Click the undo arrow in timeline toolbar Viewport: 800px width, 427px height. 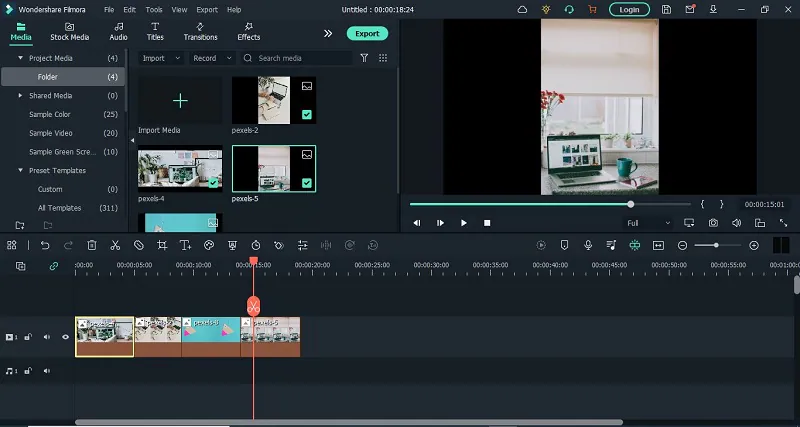[45, 245]
